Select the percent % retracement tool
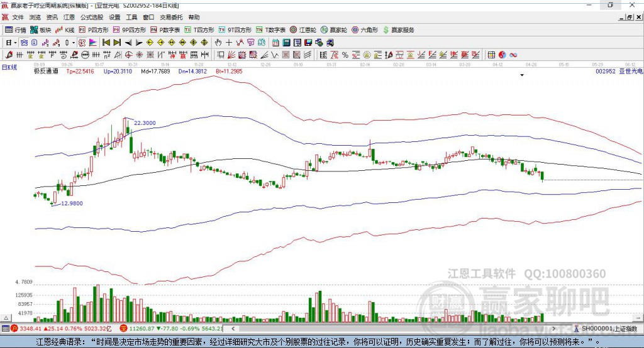Viewport: 644px width, 348px height. pos(345,55)
